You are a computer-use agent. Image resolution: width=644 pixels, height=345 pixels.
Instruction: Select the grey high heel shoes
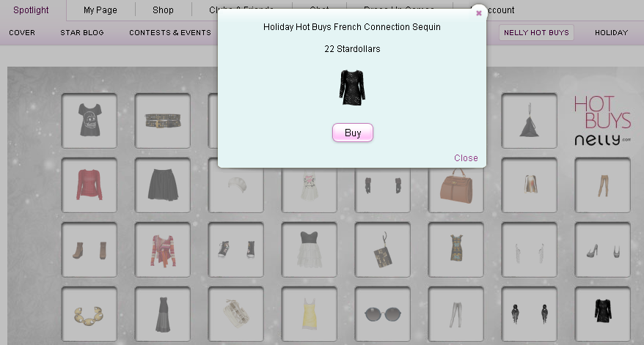click(602, 250)
